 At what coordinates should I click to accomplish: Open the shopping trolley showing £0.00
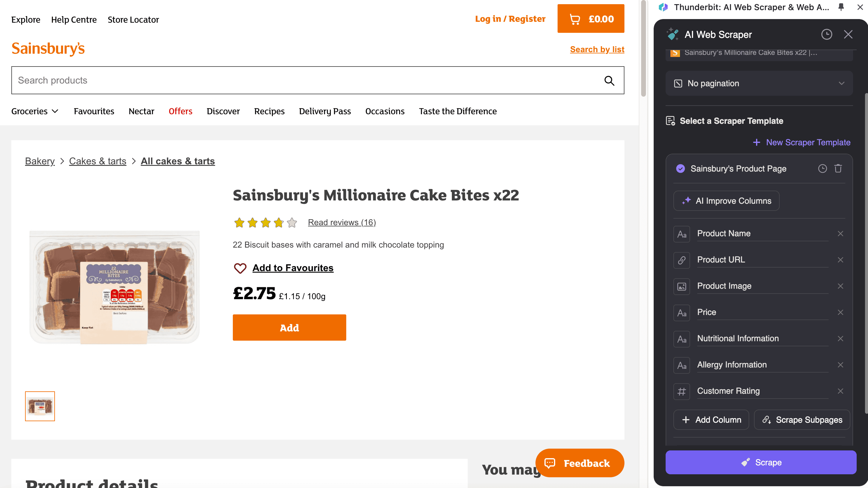click(x=591, y=19)
